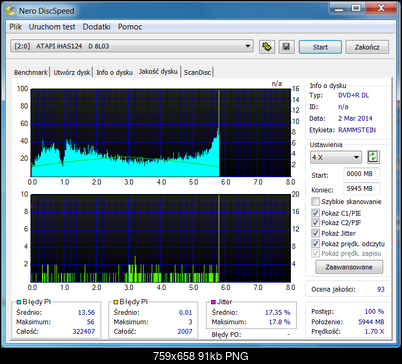Enable the Szybkie skanowanie checkbox
This screenshot has height=364, width=402.
click(315, 201)
